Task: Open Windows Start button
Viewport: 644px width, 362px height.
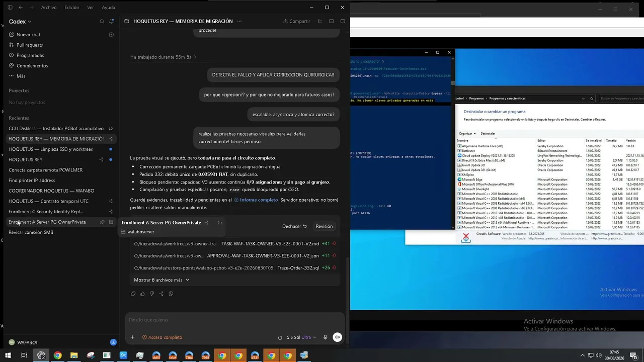Action: pos(8,355)
